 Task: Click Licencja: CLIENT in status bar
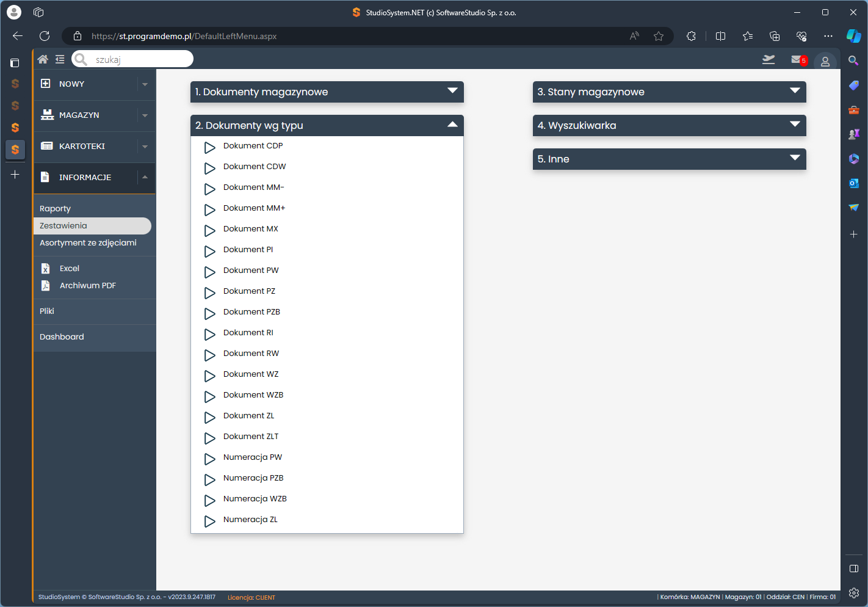(251, 597)
